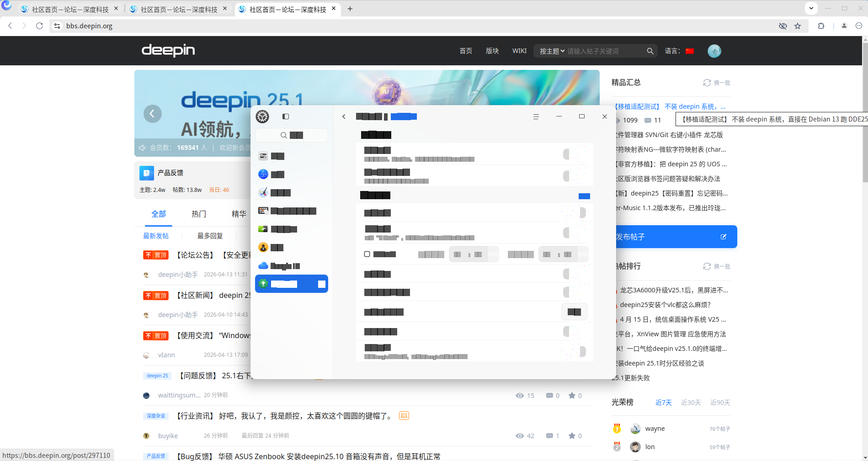Go back in the settings window
The image size is (868, 461).
coord(344,117)
